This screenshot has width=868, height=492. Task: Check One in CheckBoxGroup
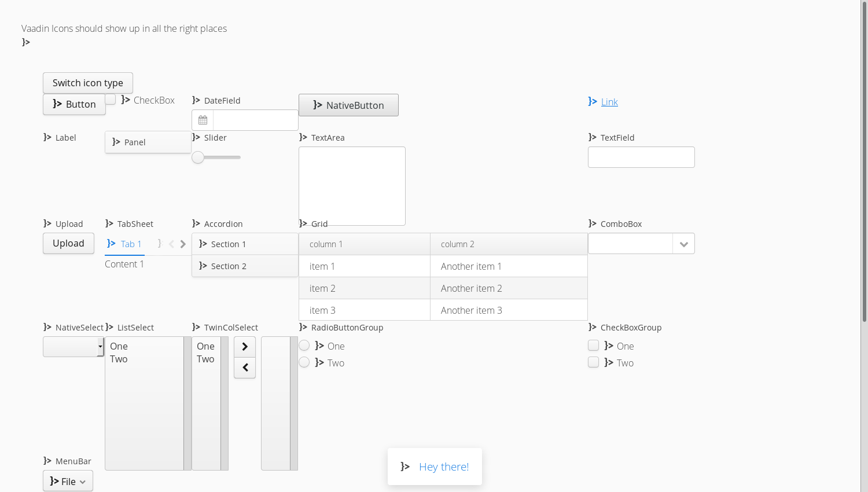tap(593, 346)
